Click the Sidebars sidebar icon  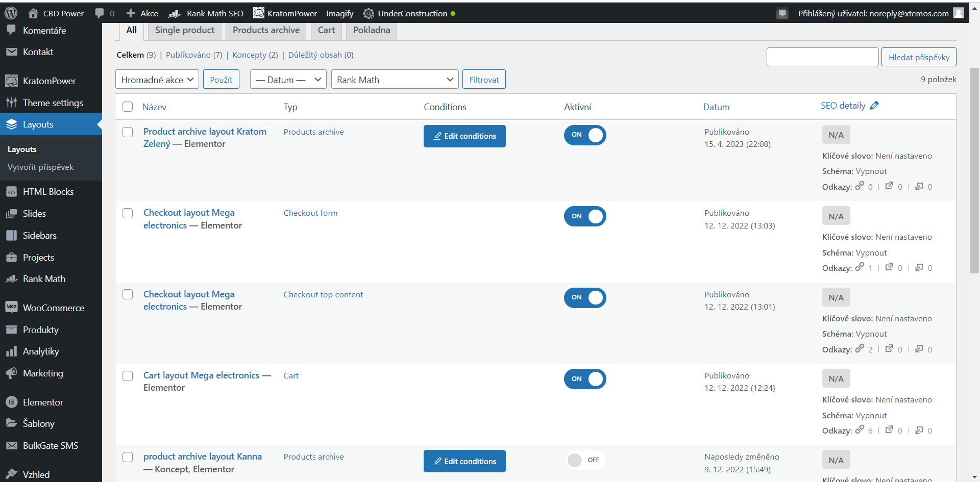11,235
